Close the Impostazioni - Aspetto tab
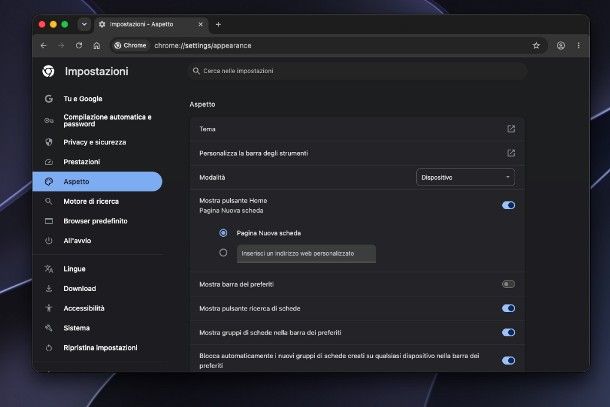 (200, 24)
